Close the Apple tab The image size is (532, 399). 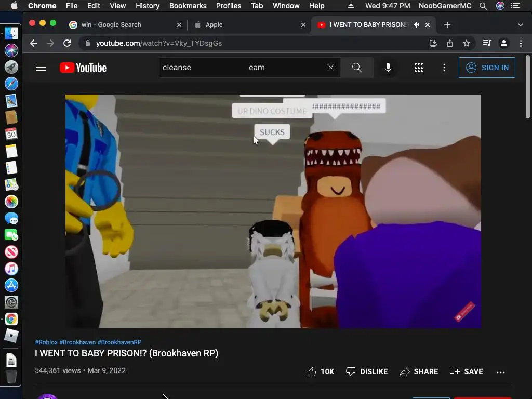(x=303, y=25)
